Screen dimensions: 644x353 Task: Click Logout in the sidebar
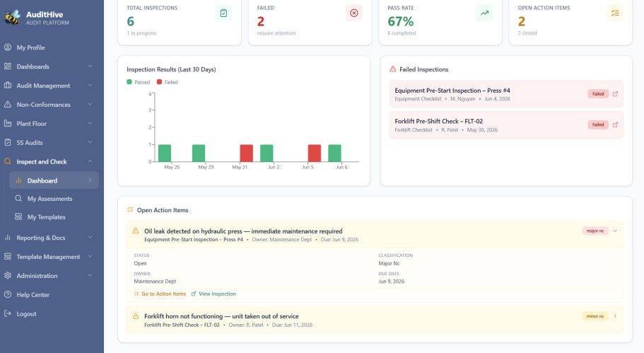[x=50, y=313]
